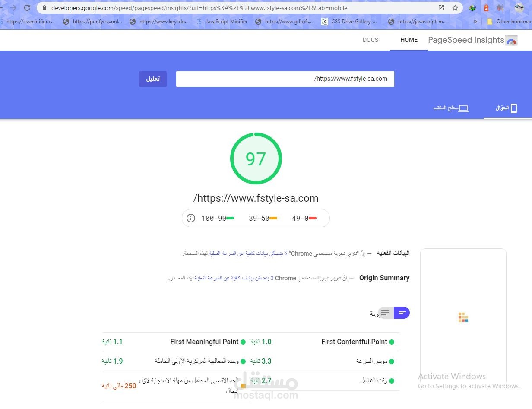Click the browser address bar URL
This screenshot has height=409, width=532.
coord(199,8)
